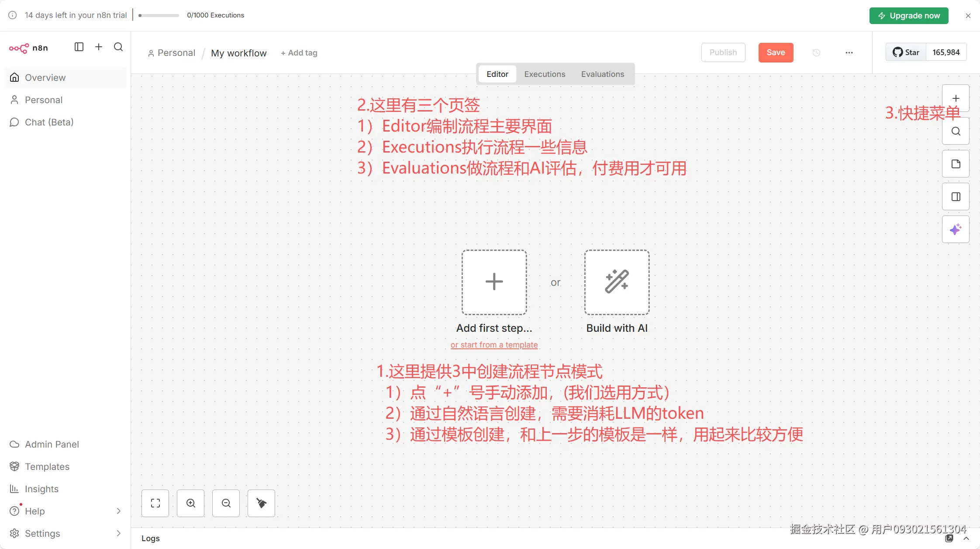Click the Save button
Image resolution: width=980 pixels, height=549 pixels.
776,52
